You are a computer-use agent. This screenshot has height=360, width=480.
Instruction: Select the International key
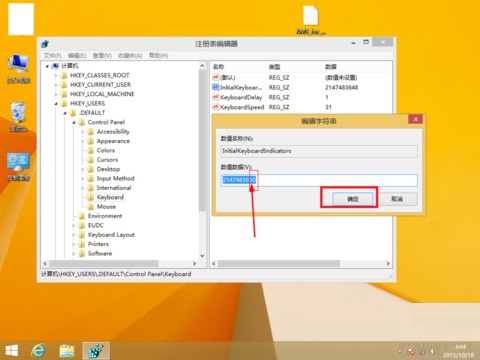[114, 188]
